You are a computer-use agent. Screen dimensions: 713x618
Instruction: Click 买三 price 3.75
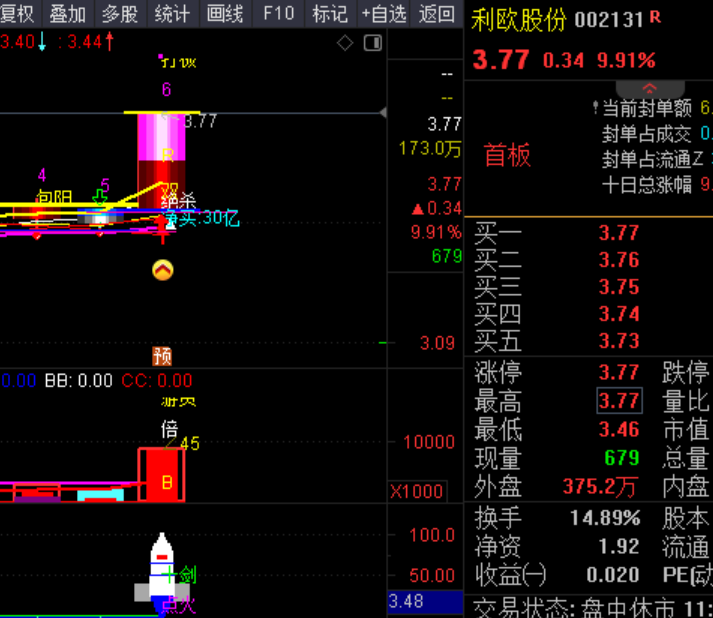coord(619,286)
